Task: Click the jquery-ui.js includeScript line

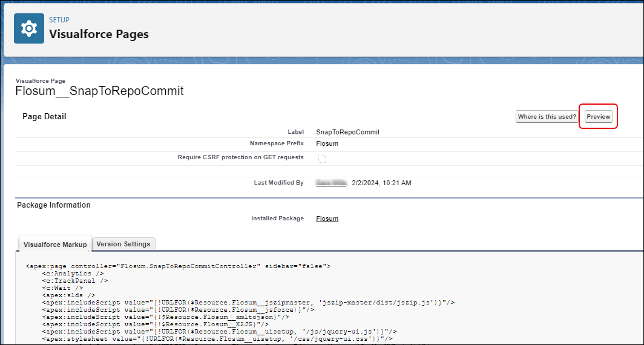Action: coord(219,332)
